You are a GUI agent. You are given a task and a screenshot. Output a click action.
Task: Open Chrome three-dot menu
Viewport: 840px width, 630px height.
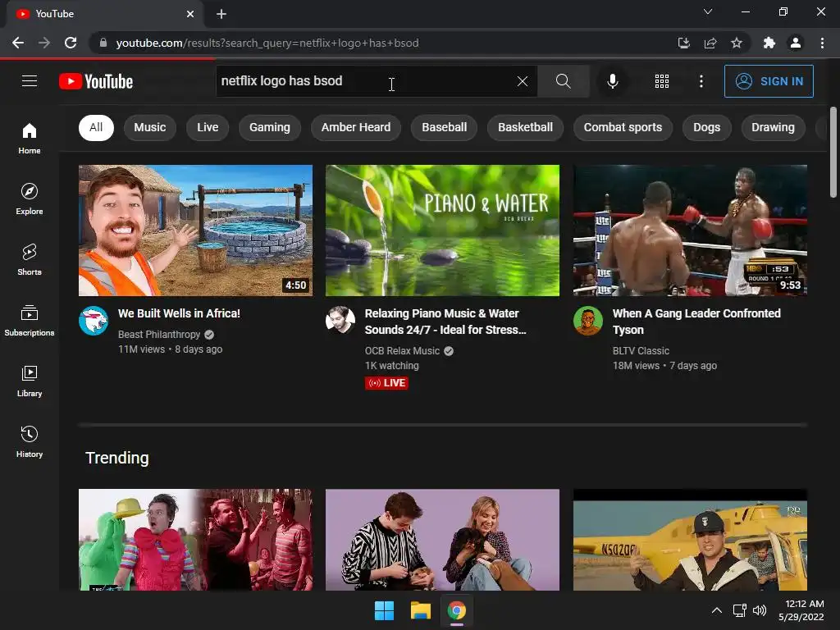(x=822, y=43)
